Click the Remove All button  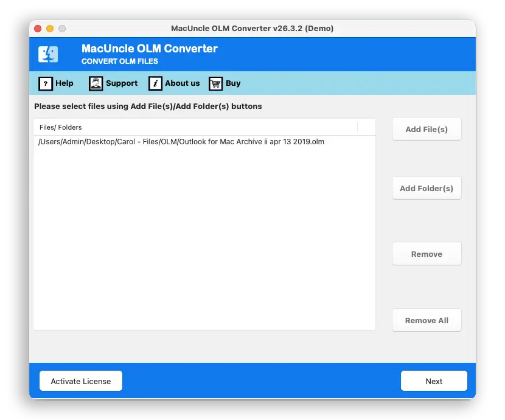pyautogui.click(x=427, y=320)
